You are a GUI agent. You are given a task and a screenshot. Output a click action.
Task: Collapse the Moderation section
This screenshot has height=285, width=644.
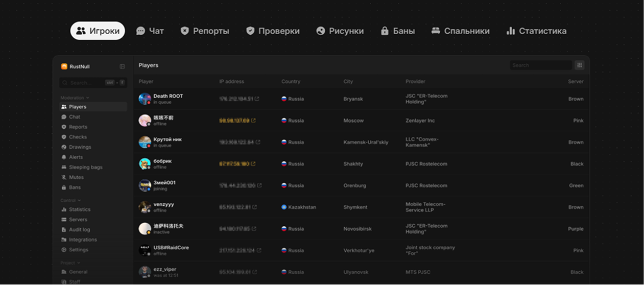pos(75,98)
